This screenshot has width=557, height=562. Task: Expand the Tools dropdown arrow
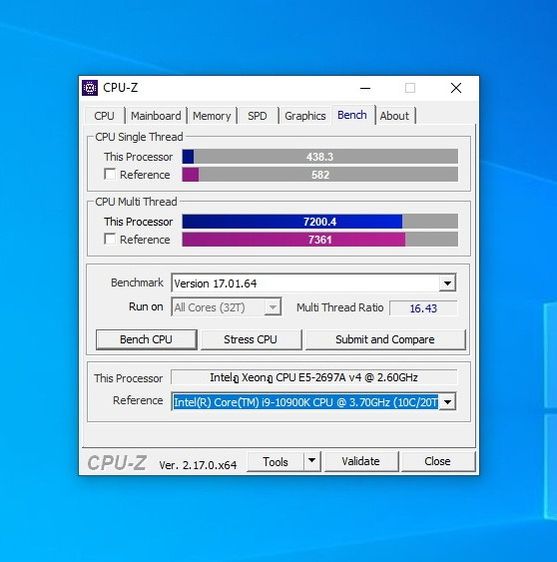(312, 460)
